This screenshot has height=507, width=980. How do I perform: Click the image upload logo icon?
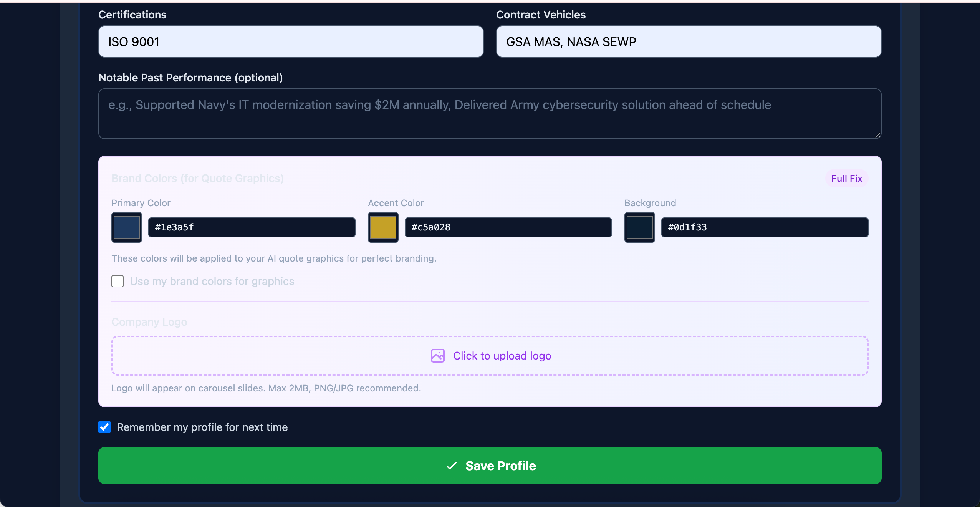pos(437,356)
